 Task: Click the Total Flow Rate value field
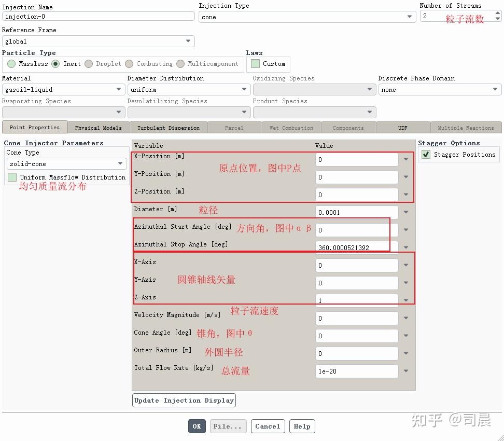[357, 371]
